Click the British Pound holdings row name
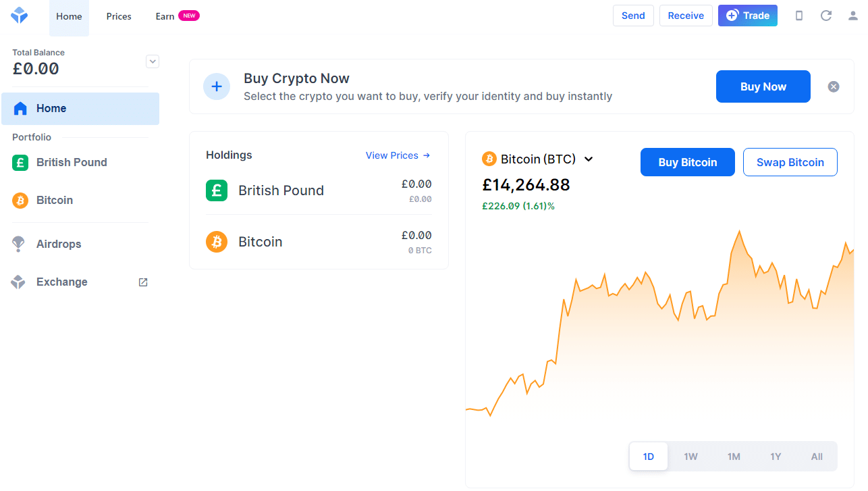 (x=281, y=190)
